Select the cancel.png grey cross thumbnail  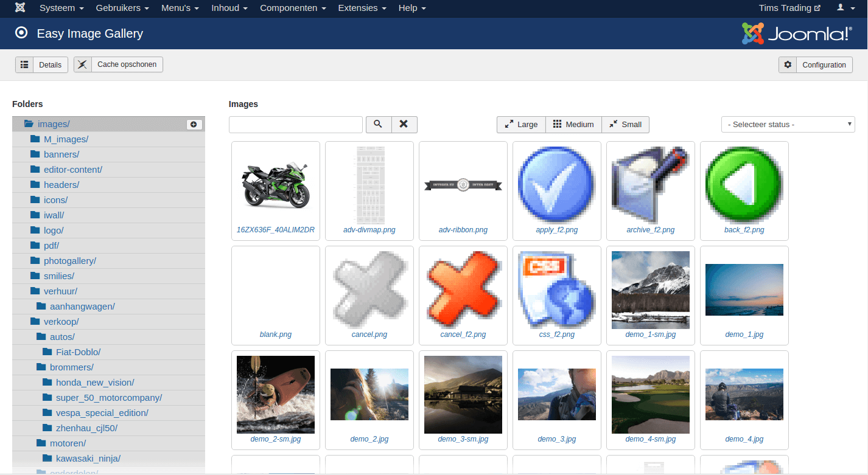(x=369, y=290)
